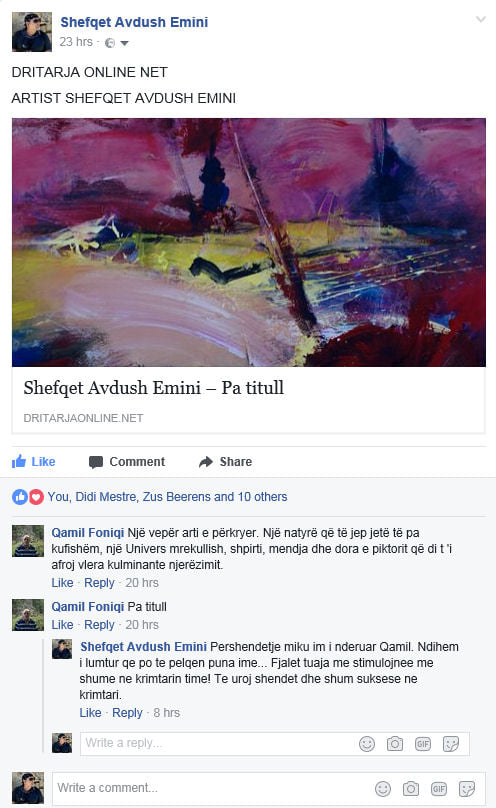This screenshot has width=496, height=808.
Task: Toggle Like on the post
Action: [x=33, y=461]
